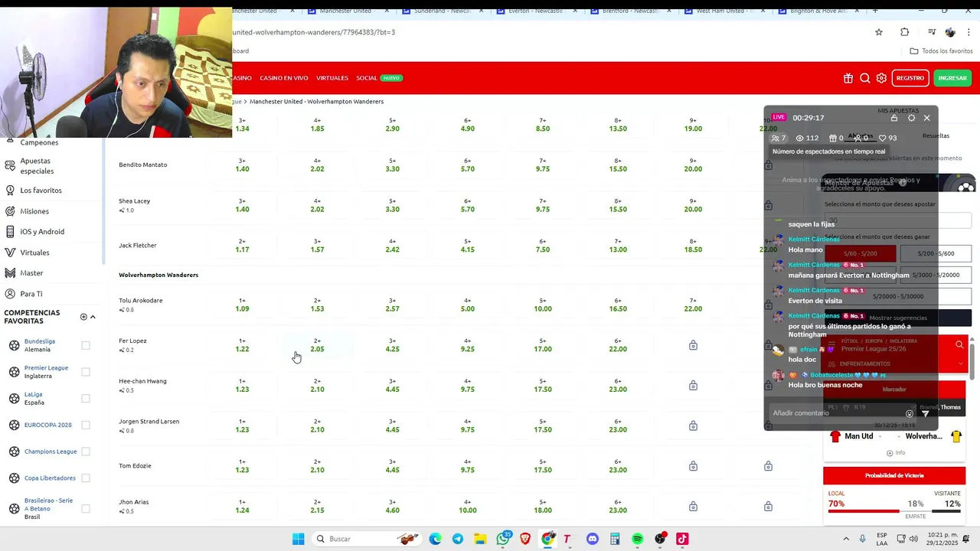Click the last padlock in Jhon Arias row
The image size is (980, 551).
click(x=768, y=506)
